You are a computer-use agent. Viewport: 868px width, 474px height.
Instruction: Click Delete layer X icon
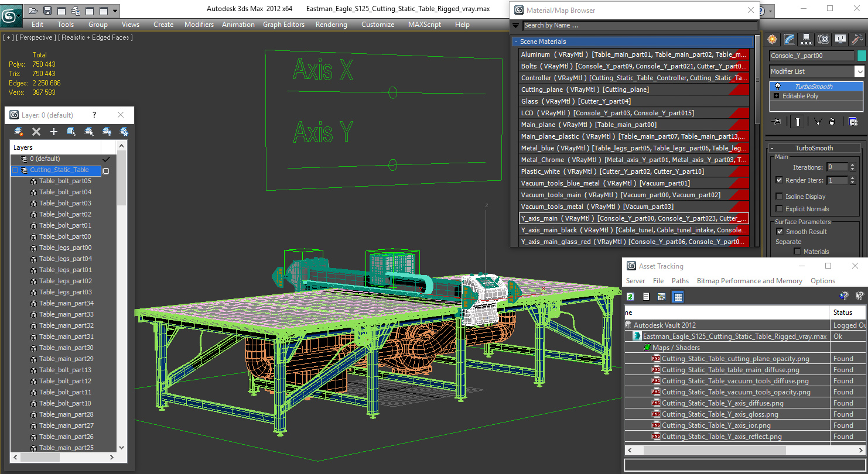pyautogui.click(x=36, y=132)
